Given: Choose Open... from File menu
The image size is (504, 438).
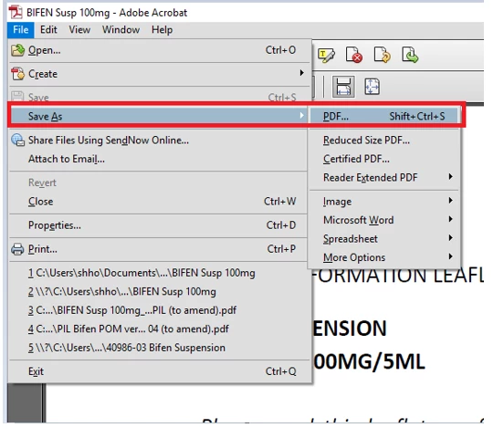Looking at the screenshot, I should tap(160, 50).
